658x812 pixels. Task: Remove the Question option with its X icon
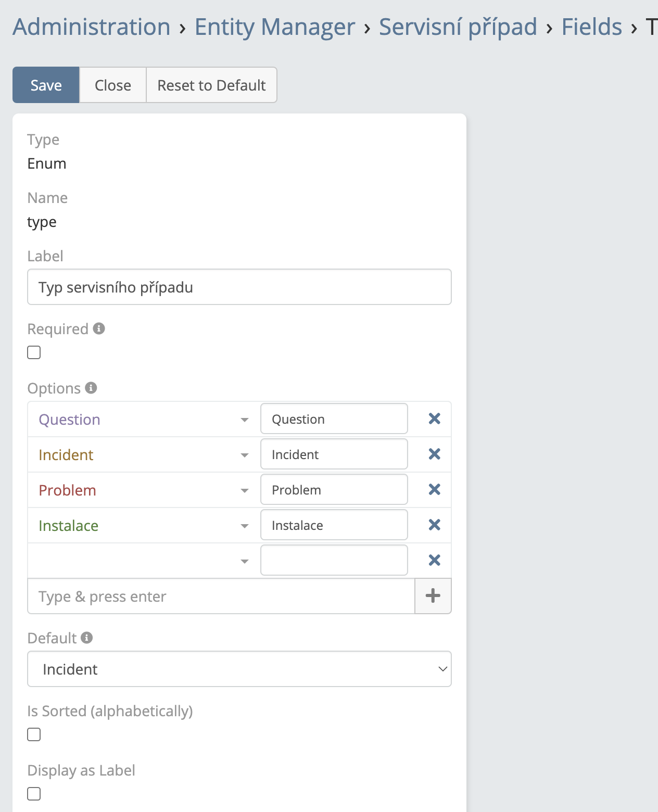(x=434, y=419)
